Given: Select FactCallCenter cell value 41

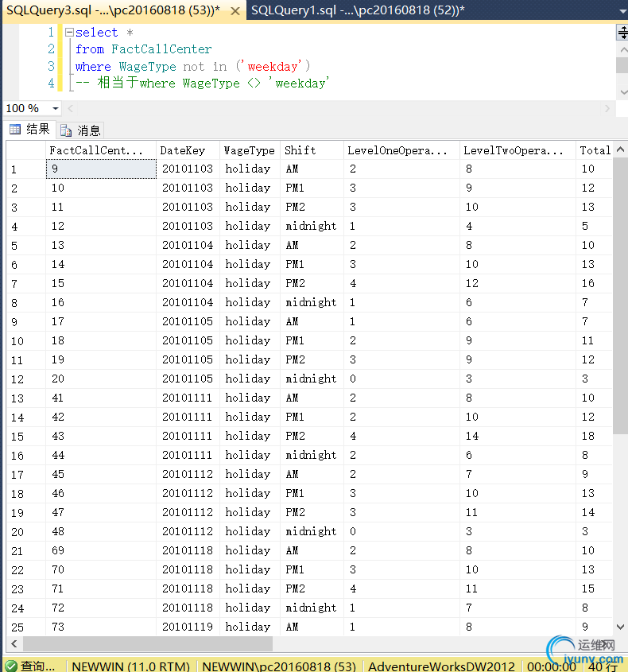Looking at the screenshot, I should point(101,398).
